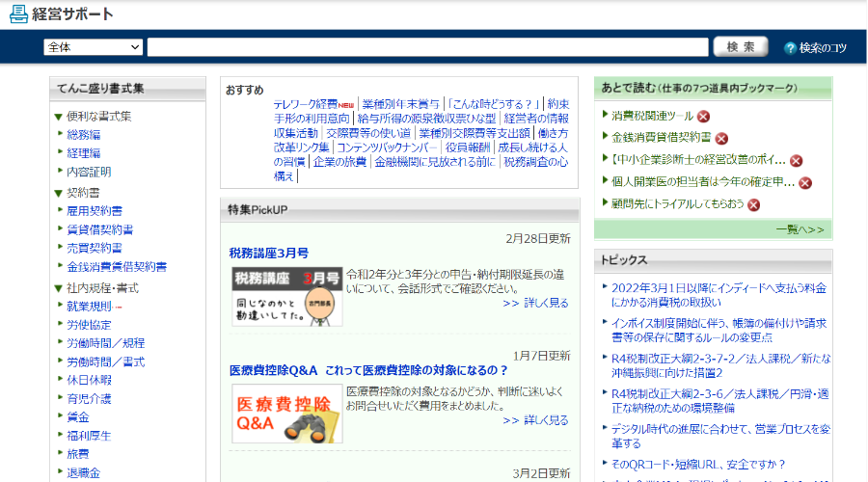Click into the search text field
Screen dimensions: 868x482
428,47
